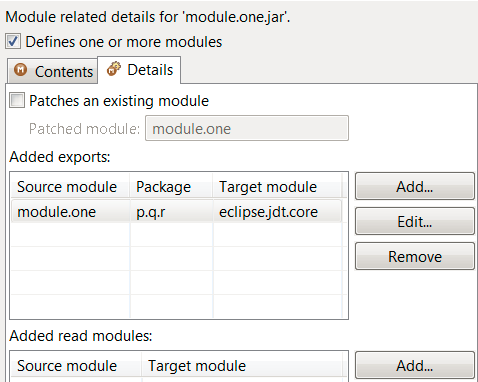Click Source module header in read modules
The width and height of the screenshot is (478, 382).
click(x=76, y=366)
